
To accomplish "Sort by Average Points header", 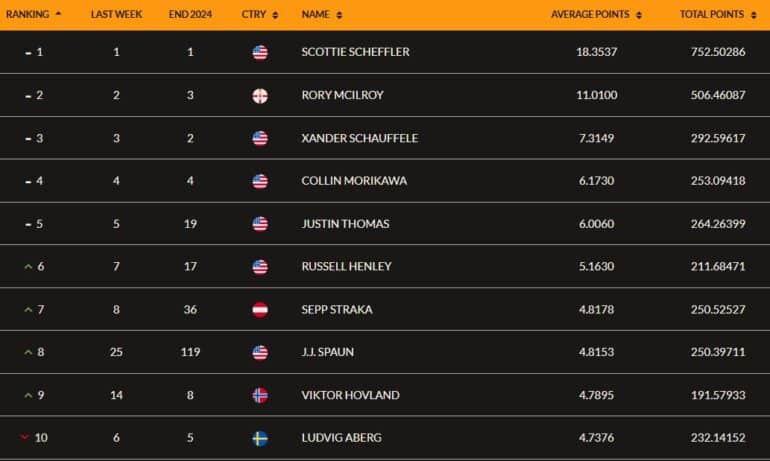I will [596, 15].
